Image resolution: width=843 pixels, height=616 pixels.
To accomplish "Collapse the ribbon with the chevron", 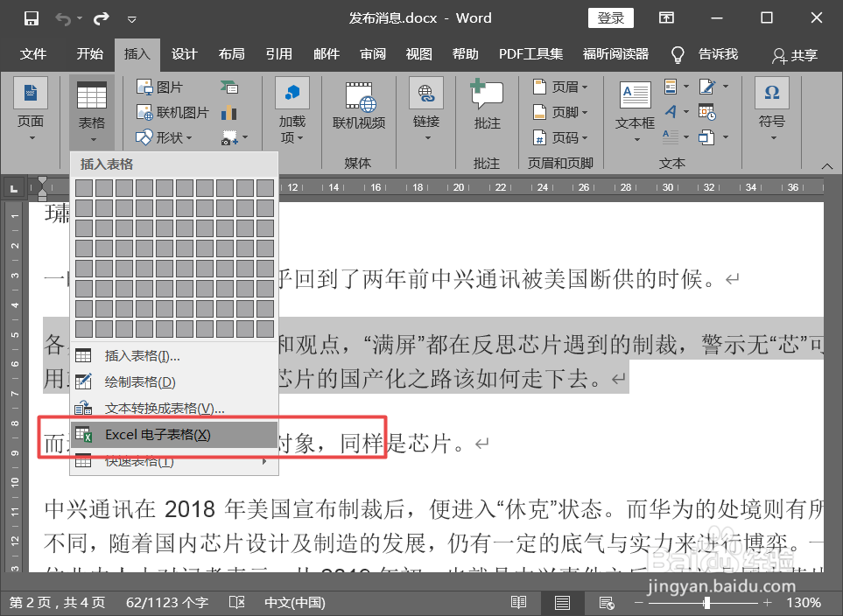I will pyautogui.click(x=827, y=166).
